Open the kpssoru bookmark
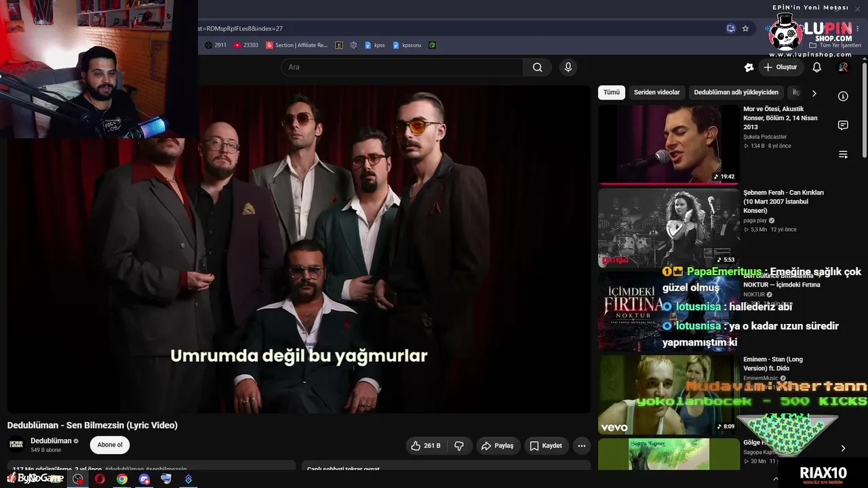 coord(407,45)
